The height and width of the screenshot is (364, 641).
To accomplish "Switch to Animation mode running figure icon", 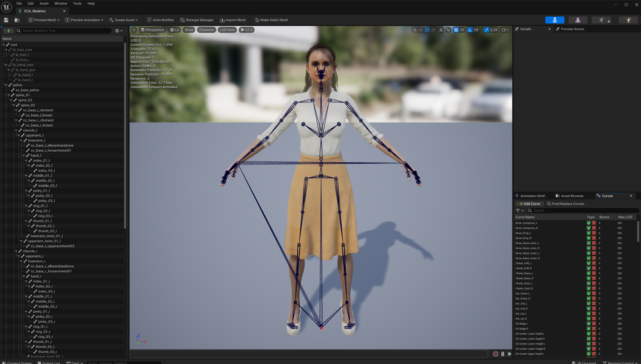I will pyautogui.click(x=601, y=20).
